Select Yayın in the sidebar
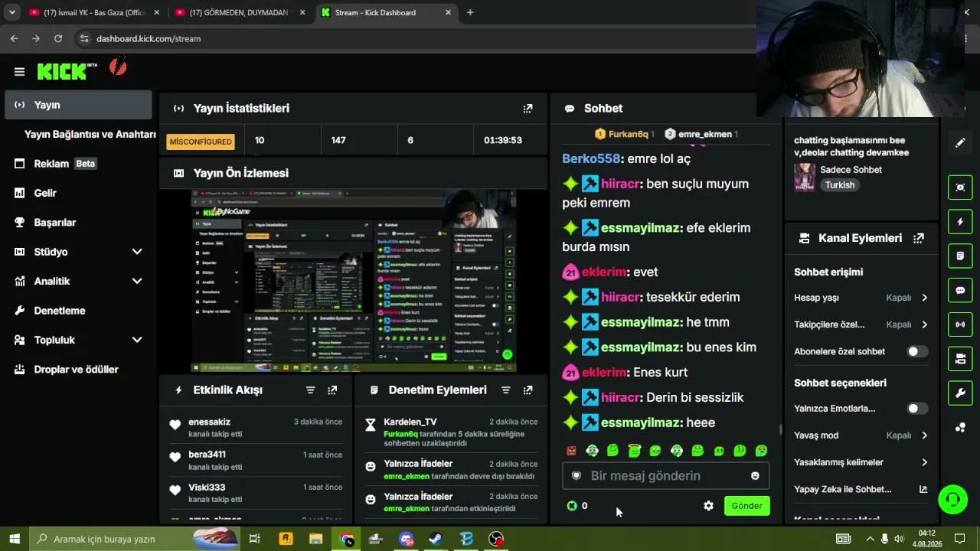 [78, 105]
